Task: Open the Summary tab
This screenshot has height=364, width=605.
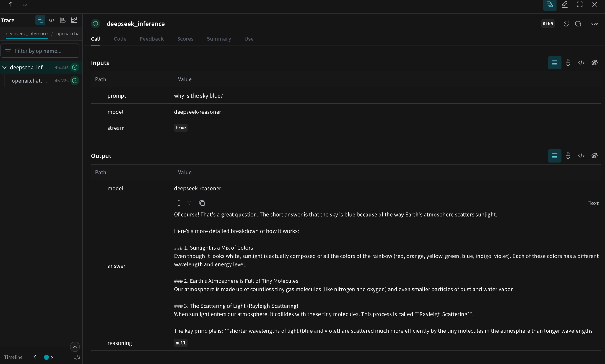Action: [x=219, y=39]
